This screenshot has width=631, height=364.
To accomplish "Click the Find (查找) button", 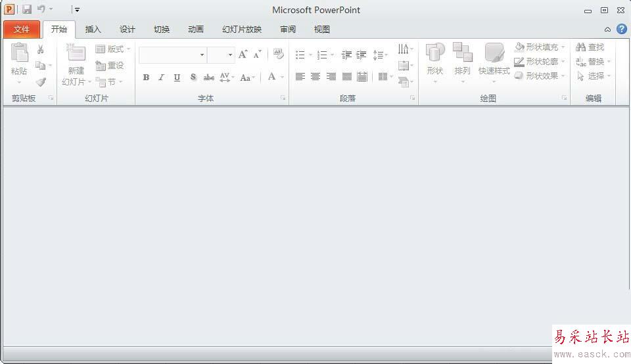I will pyautogui.click(x=590, y=47).
